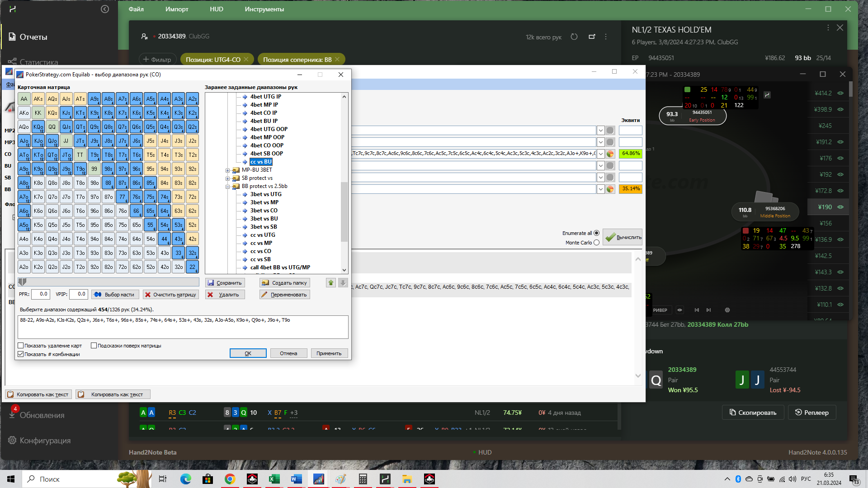
Task: Open the Отчеты section in the sidebar
Action: [33, 37]
